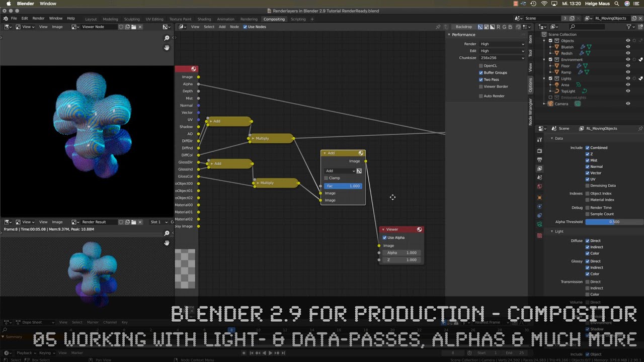
Task: Select the color and alpha backdrop channel icon
Action: click(480, 27)
